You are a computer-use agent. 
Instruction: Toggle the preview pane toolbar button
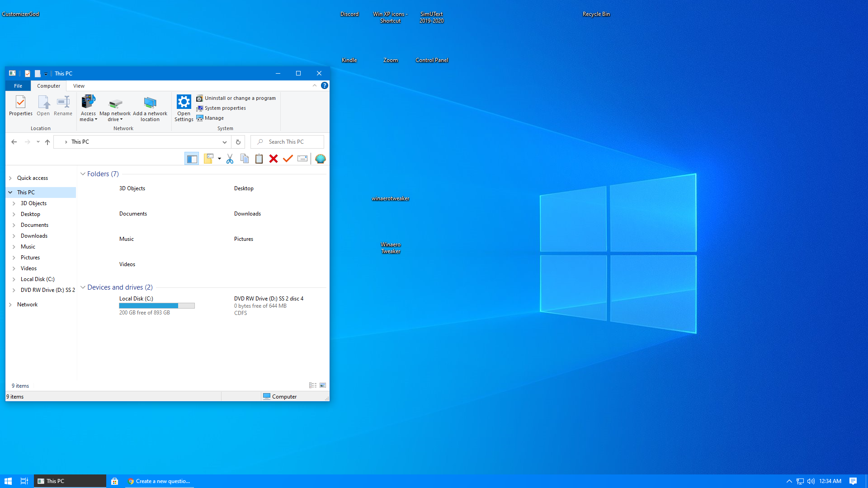point(192,158)
